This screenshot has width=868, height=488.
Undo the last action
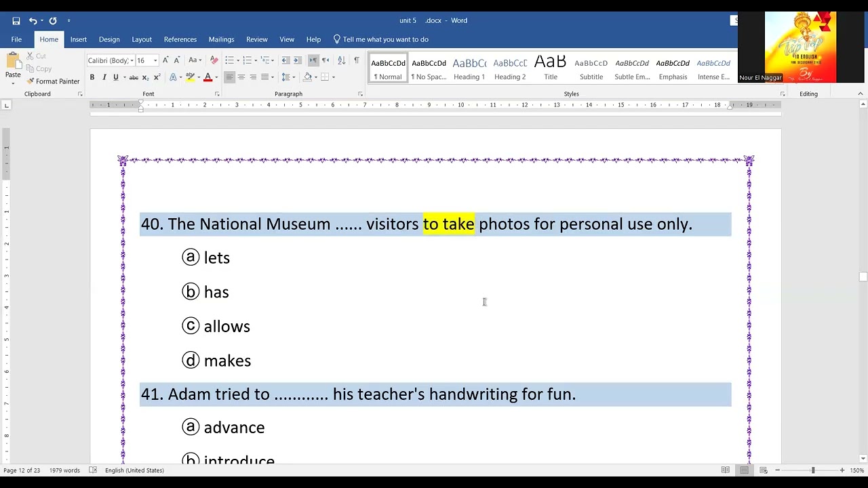click(33, 21)
